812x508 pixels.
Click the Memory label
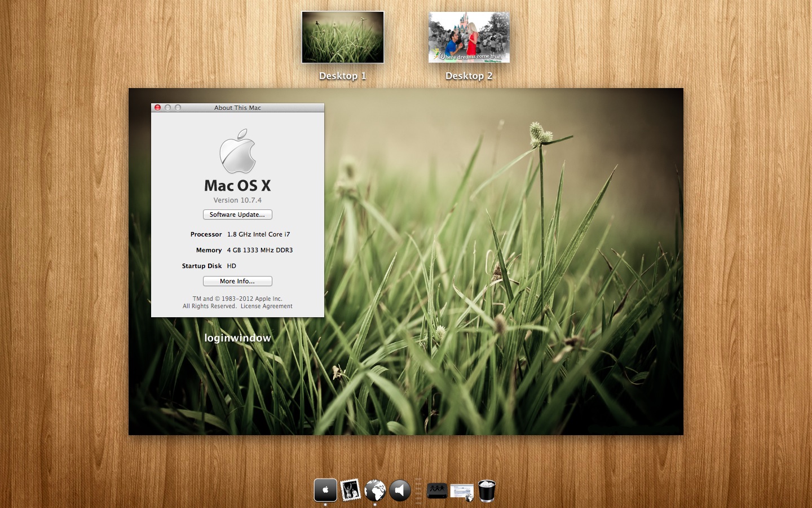pos(209,250)
